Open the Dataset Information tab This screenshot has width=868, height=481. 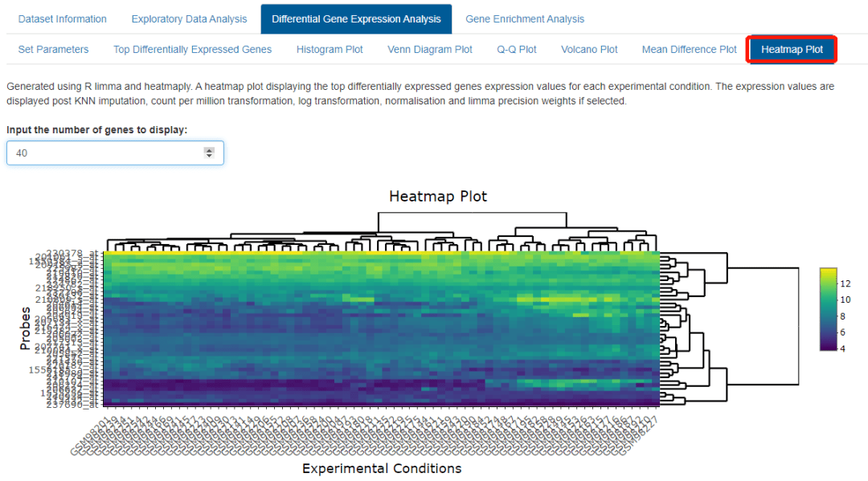pos(62,18)
